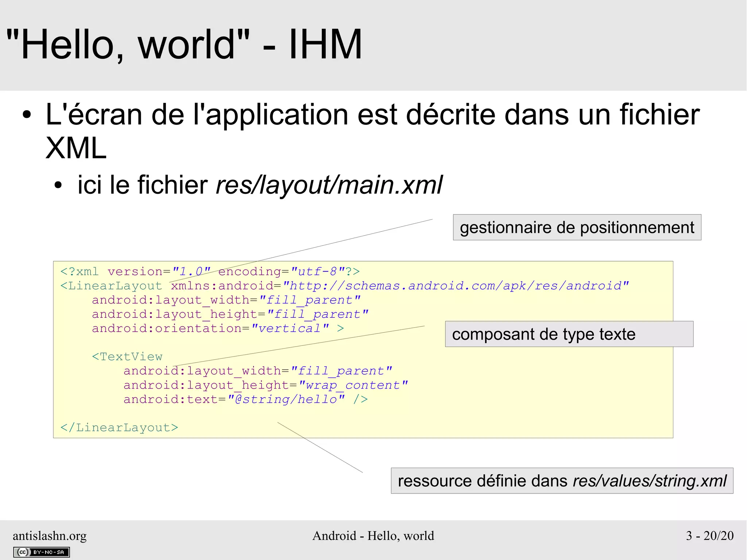Click the opening <LinearLayout tag
Viewport: 747px width, 560px height.
111,286
